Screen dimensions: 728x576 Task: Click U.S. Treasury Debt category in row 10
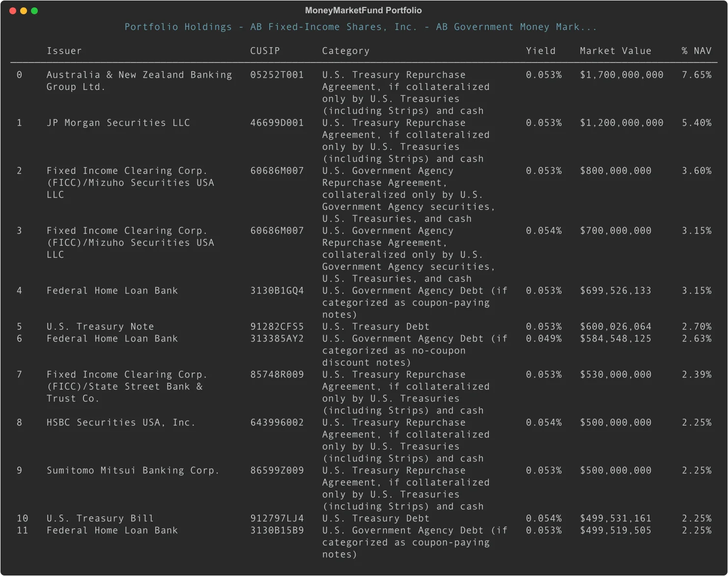pos(376,518)
